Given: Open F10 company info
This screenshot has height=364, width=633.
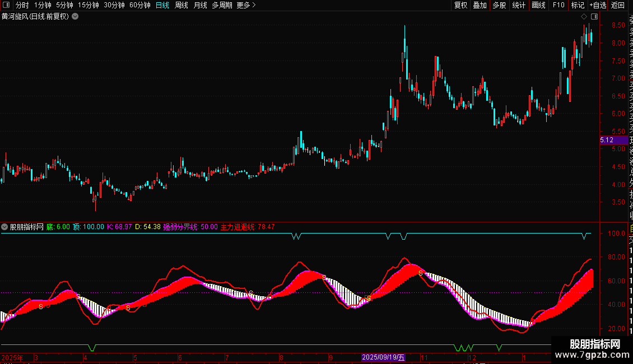Looking at the screenshot, I should (558, 5).
